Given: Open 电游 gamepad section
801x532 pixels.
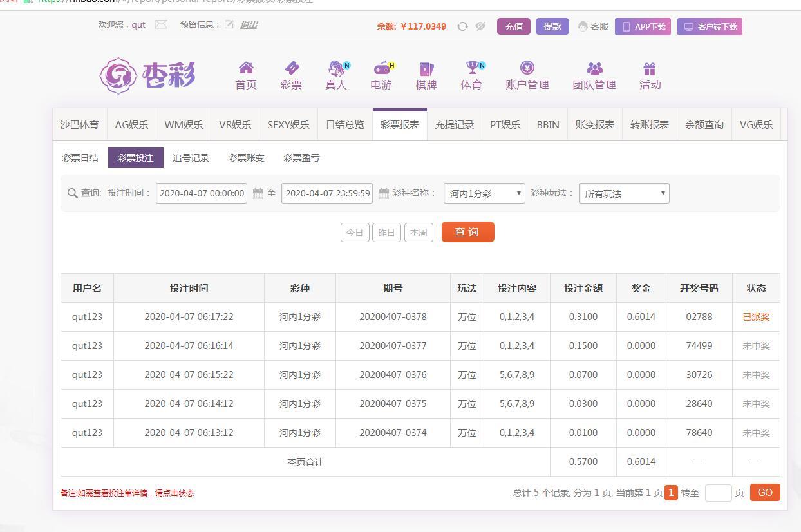Looking at the screenshot, I should point(381,75).
